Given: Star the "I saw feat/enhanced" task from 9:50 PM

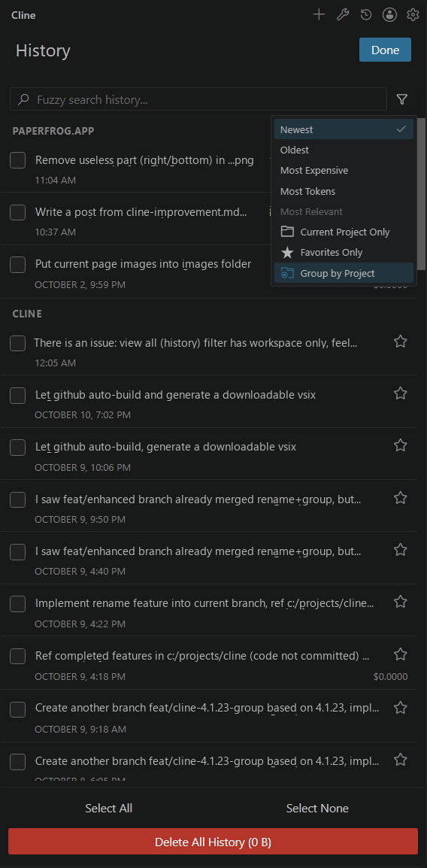Looking at the screenshot, I should coord(401,498).
